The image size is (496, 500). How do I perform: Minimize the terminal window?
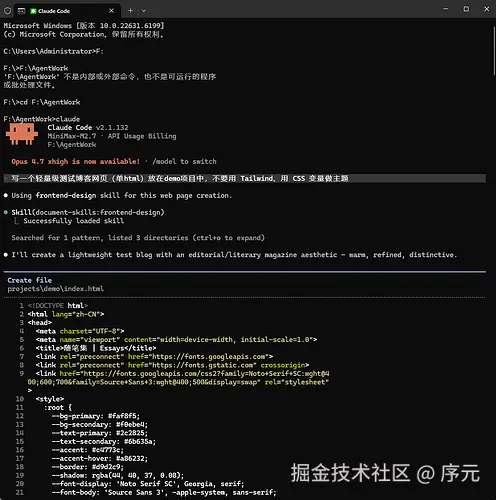pos(446,9)
